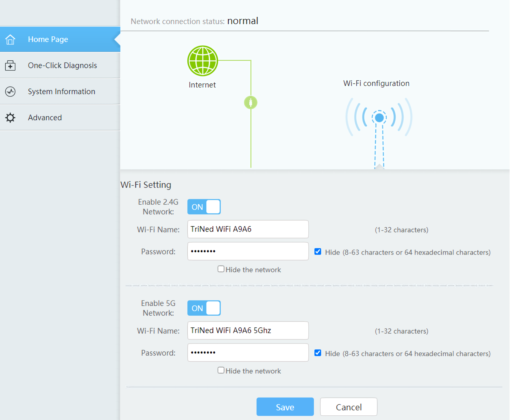The height and width of the screenshot is (420, 510).
Task: Open the Advanced menu section
Action: [x=45, y=118]
